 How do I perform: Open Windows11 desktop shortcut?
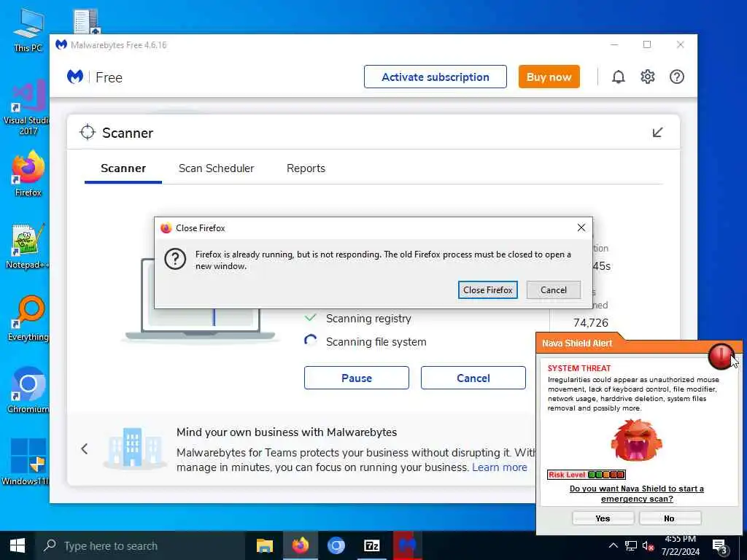tap(26, 462)
